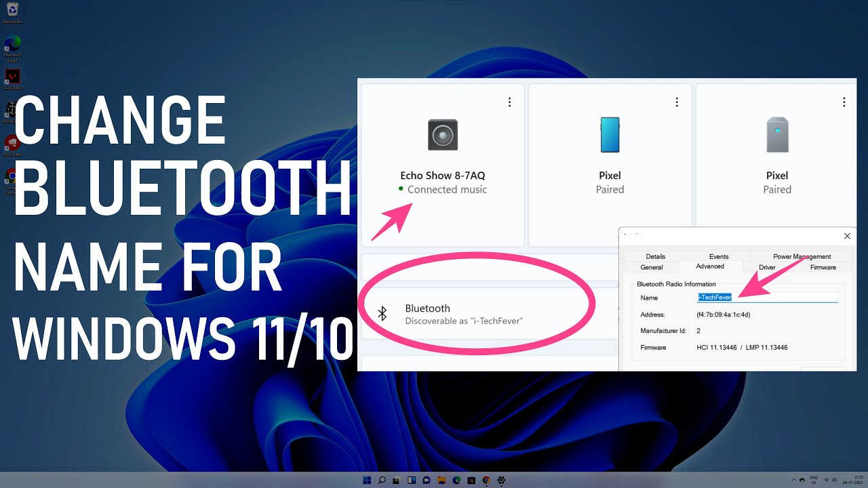
Task: Switch to the General tab
Action: (651, 267)
